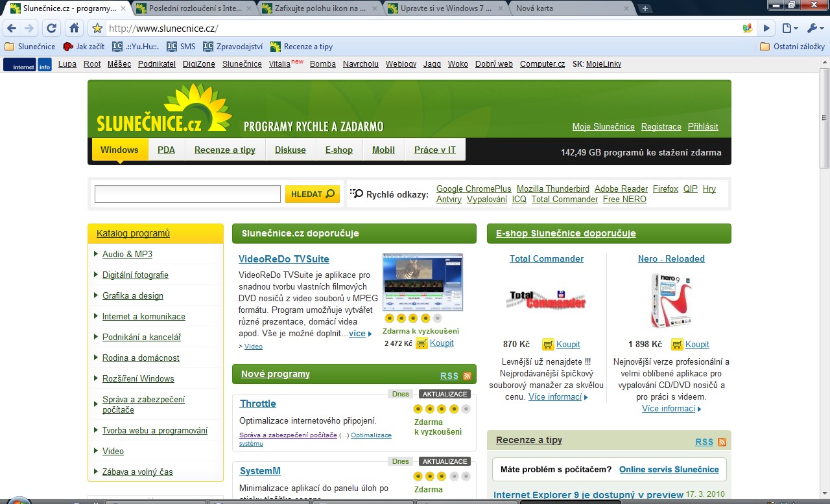Switch to the 'Zafixujte polohu ikon' tab
830x504 pixels.
pos(319,9)
